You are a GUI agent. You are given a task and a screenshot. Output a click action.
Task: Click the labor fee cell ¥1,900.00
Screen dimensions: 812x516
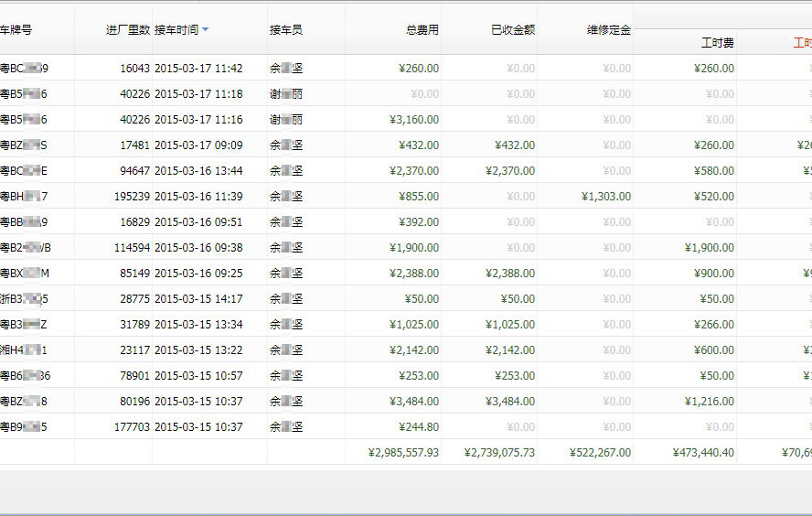pyautogui.click(x=709, y=248)
